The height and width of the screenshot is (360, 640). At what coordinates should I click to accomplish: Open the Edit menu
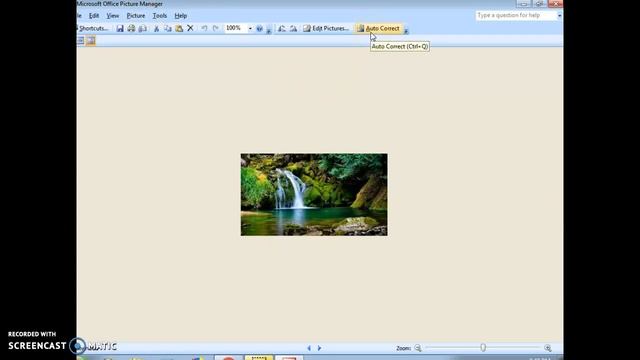click(94, 16)
